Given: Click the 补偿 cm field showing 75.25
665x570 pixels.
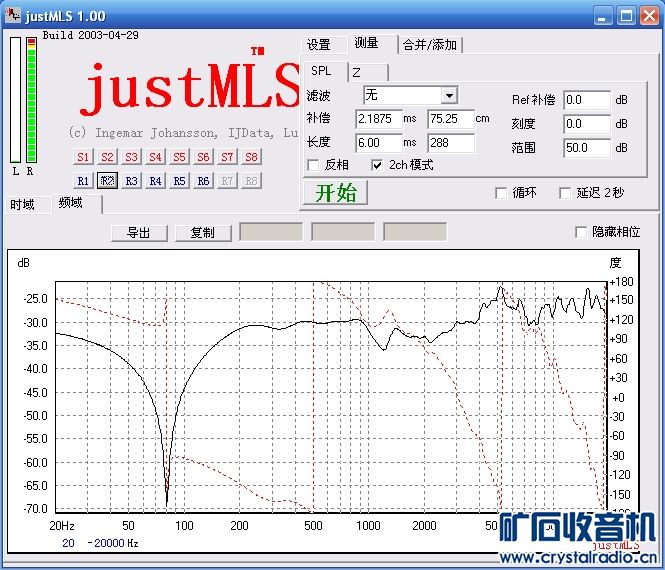Looking at the screenshot, I should [x=451, y=119].
